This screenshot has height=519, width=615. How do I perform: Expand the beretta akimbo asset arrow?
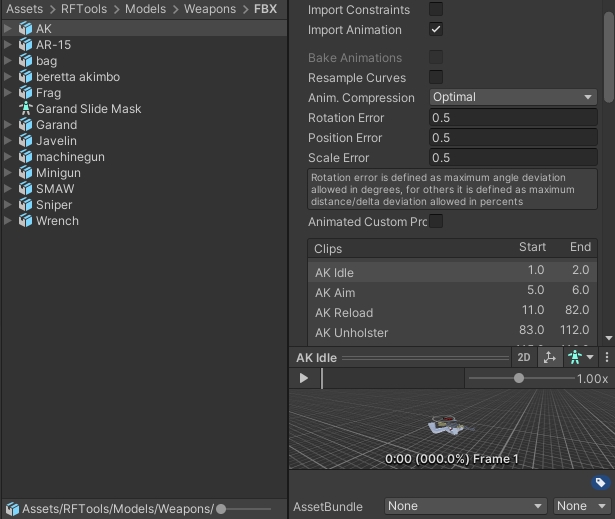[x=7, y=76]
